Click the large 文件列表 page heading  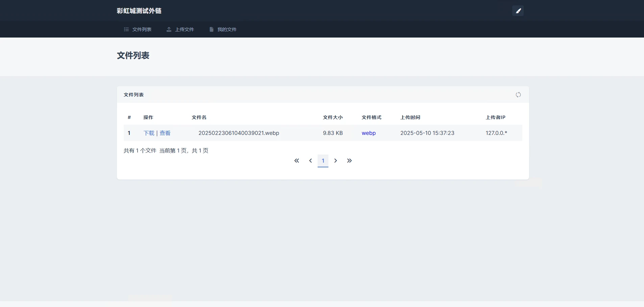pyautogui.click(x=133, y=55)
